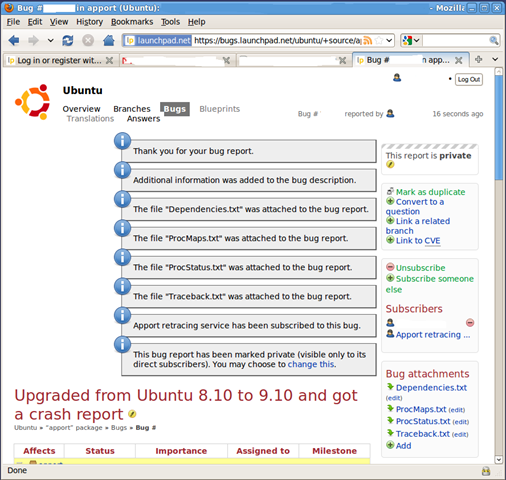The height and width of the screenshot is (480, 506).
Task: Close the 'Log in or register' tab
Action: tap(109, 60)
